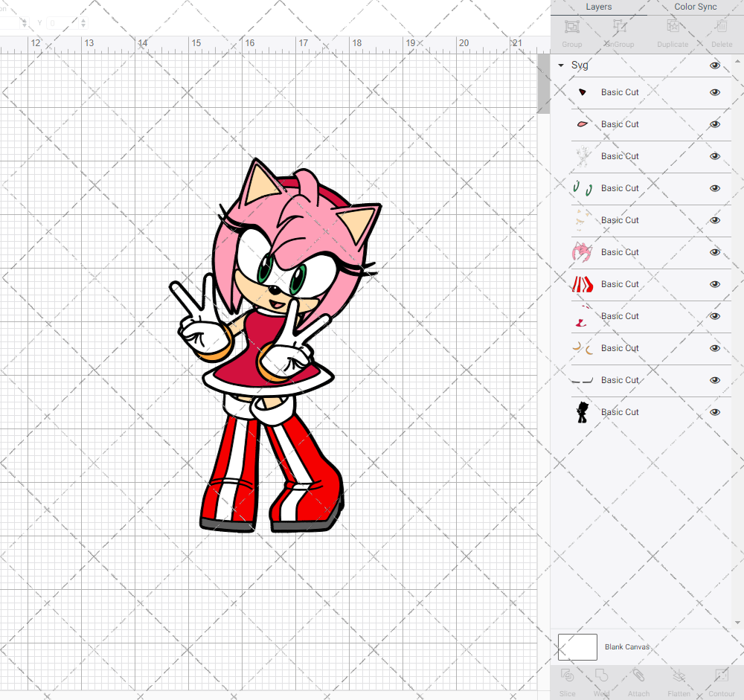The image size is (744, 700).
Task: Select the crimson dress layer thumbnail
Action: point(583,316)
